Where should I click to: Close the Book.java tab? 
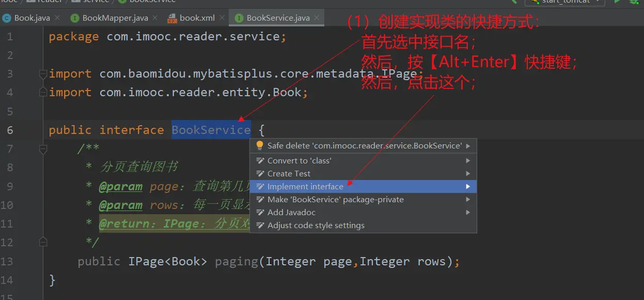[57, 18]
